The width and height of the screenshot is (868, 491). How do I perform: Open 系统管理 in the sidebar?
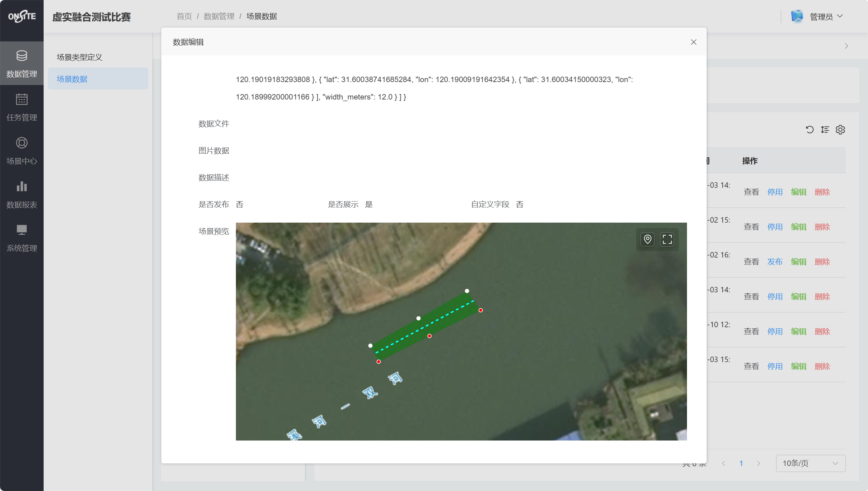(22, 238)
